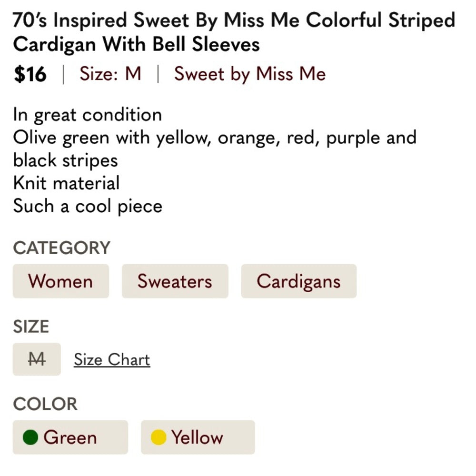Click the green circle color swatch
Image resolution: width=476 pixels, height=476 pixels.
point(30,437)
